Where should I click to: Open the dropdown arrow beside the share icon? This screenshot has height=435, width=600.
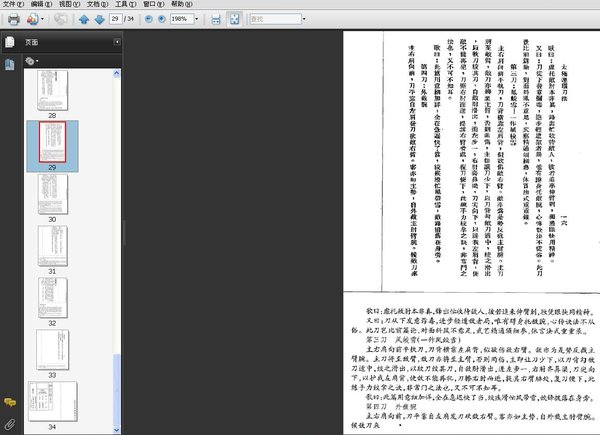click(42, 19)
